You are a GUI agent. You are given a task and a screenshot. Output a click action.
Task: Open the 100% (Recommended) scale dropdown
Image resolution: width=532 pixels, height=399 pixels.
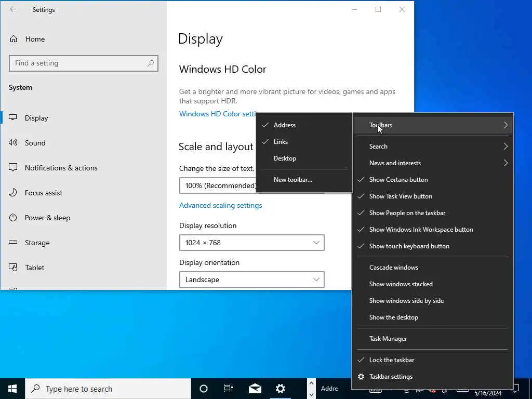[218, 185]
